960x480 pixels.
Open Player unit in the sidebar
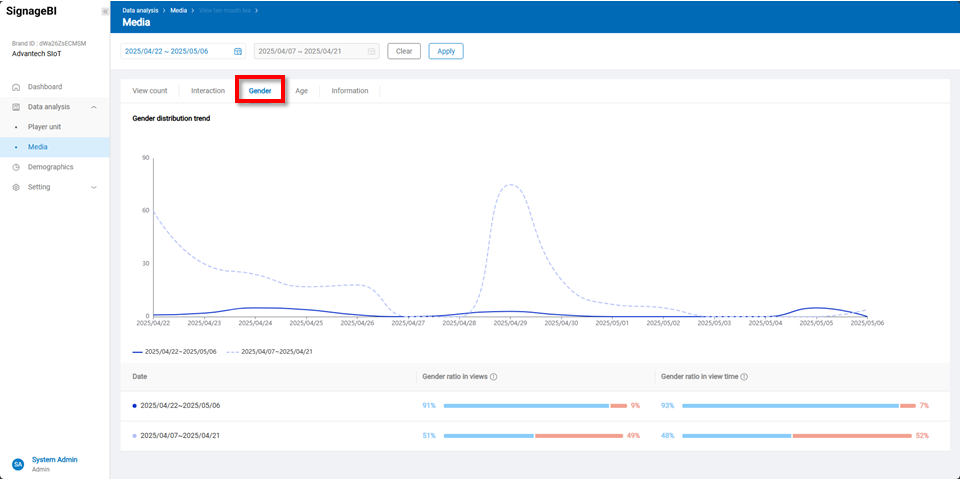(44, 127)
